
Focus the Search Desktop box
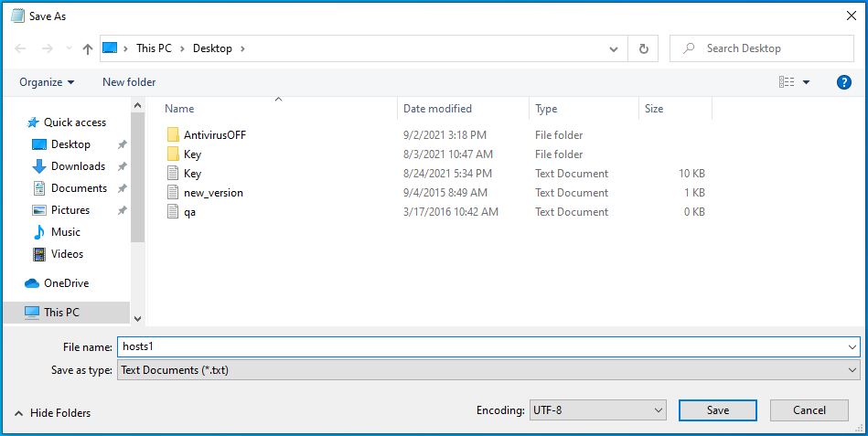768,48
